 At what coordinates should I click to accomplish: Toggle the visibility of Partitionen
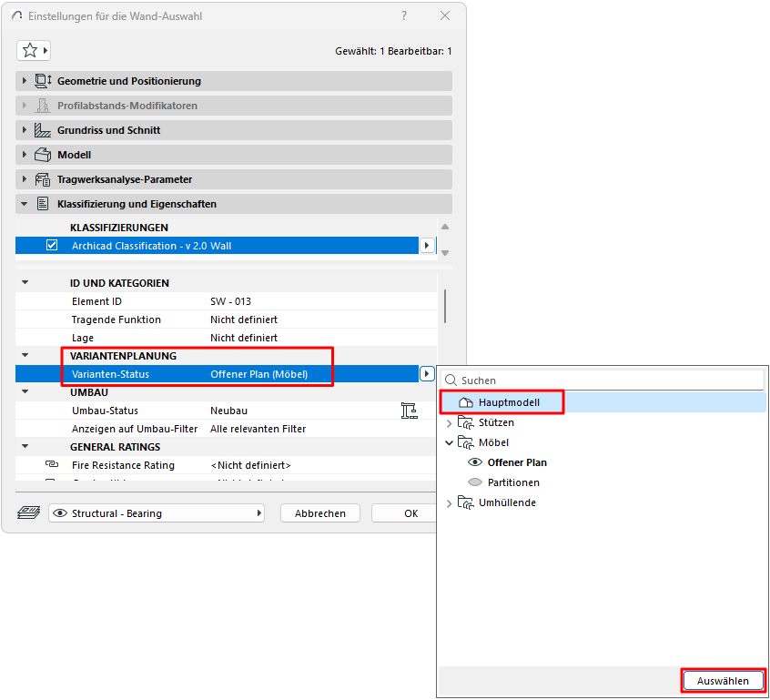[x=475, y=482]
